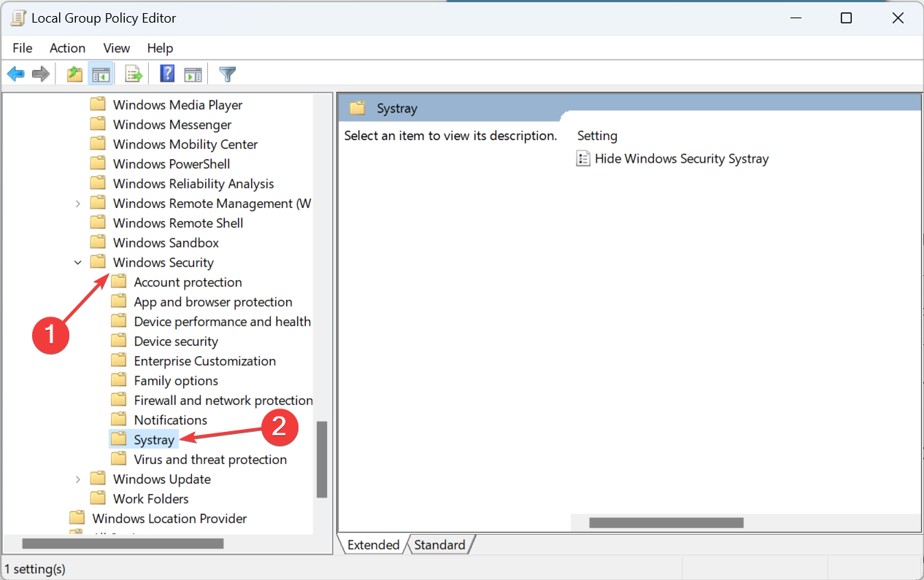Click the folder icon in the Systray pane header
924x580 pixels.
coord(357,108)
